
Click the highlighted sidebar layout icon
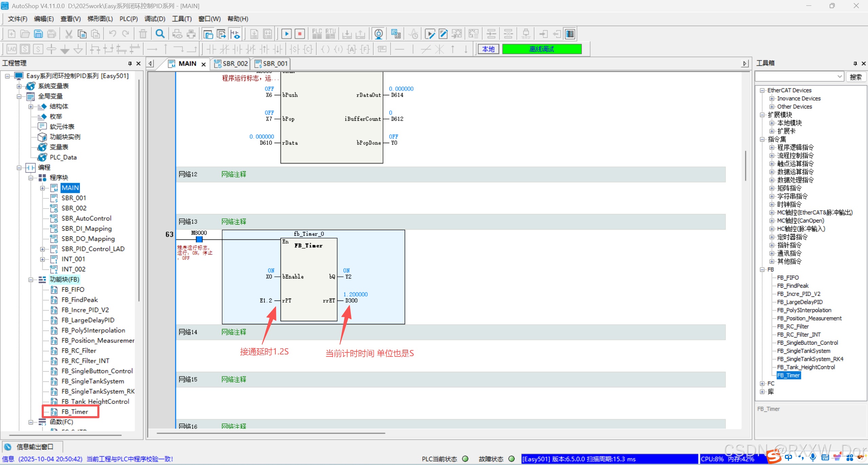click(x=570, y=34)
